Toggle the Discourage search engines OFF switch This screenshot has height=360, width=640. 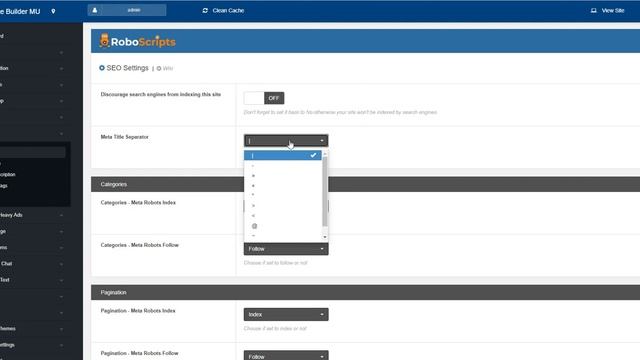(264, 98)
